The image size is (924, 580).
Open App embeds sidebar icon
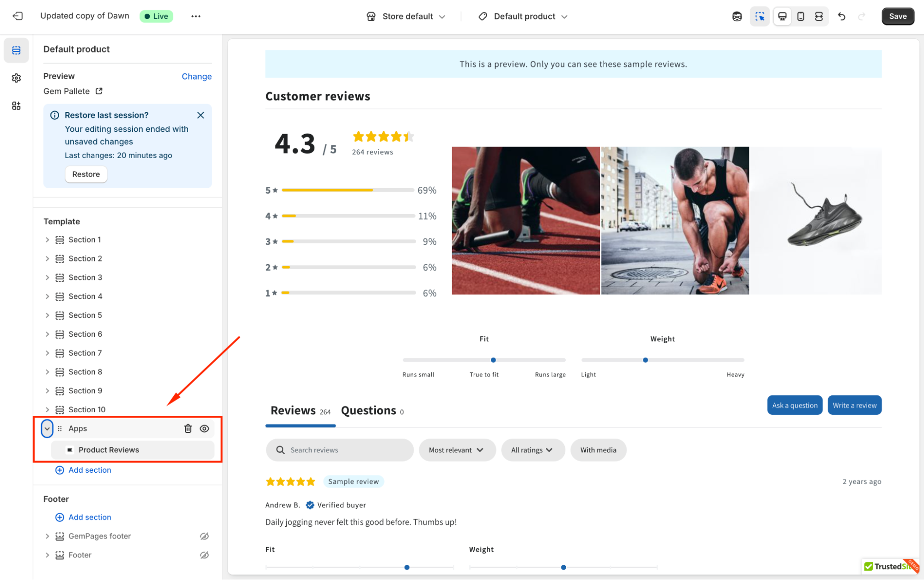tap(16, 106)
